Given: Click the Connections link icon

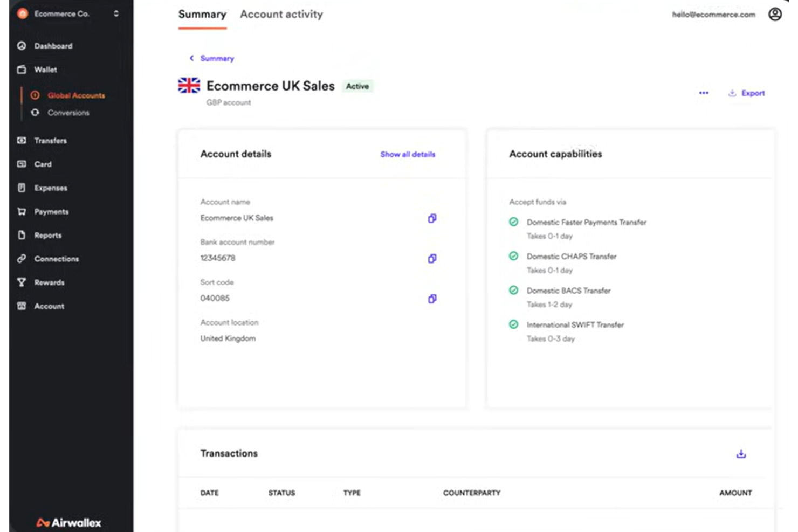Looking at the screenshot, I should tap(22, 259).
